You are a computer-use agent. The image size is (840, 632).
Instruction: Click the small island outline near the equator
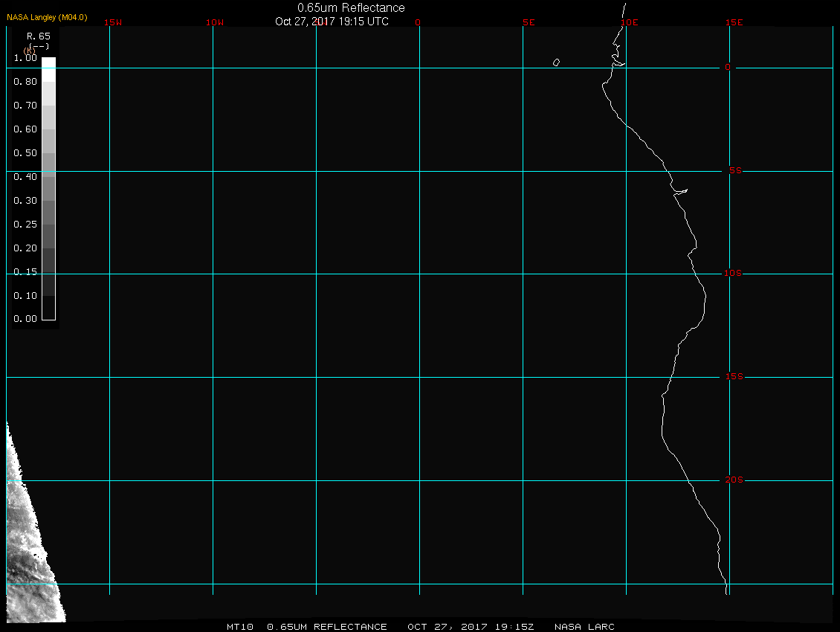click(557, 62)
